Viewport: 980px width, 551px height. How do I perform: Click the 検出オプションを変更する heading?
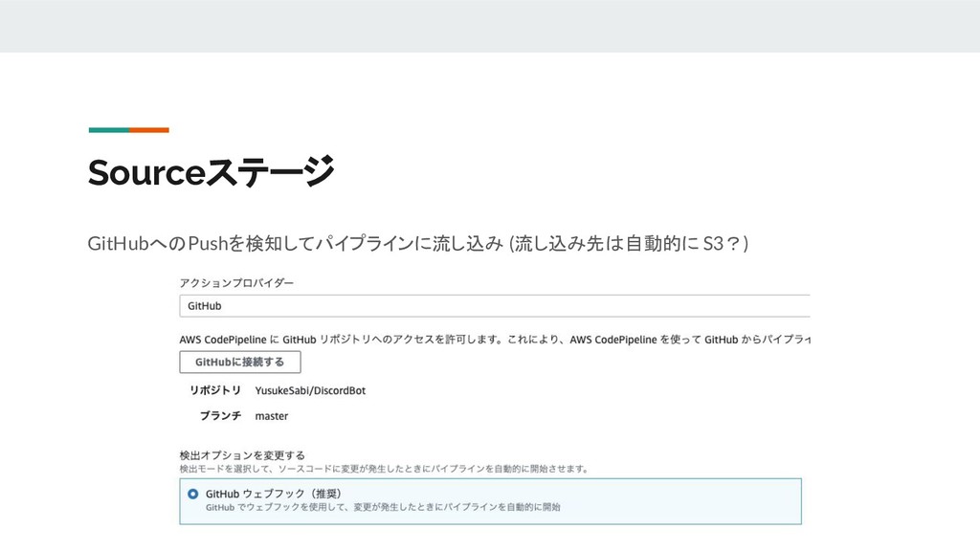242,455
